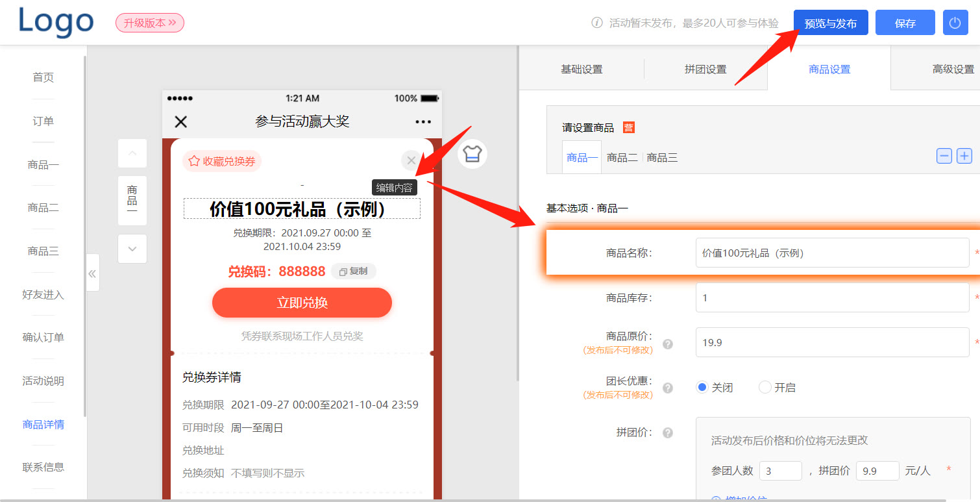Click the 拼团价 input field showing 9.9
The height and width of the screenshot is (502, 980).
pos(877,471)
